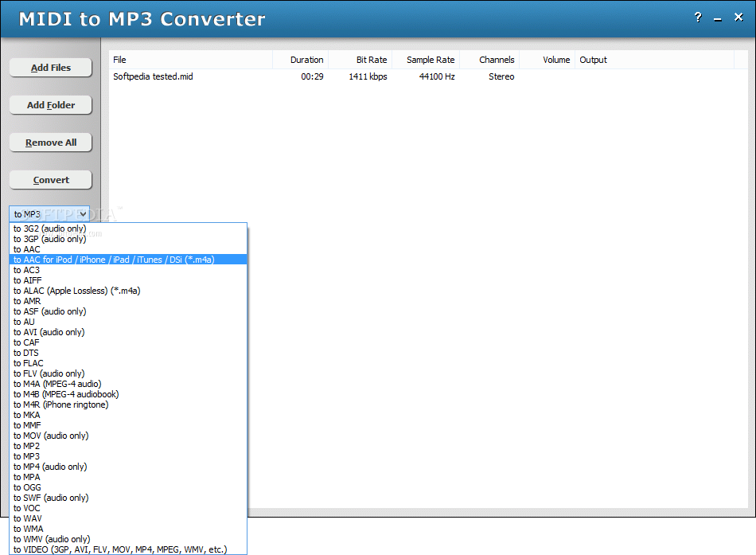Sort by the File column header
Viewport: 756px width, 555px height.
point(190,60)
